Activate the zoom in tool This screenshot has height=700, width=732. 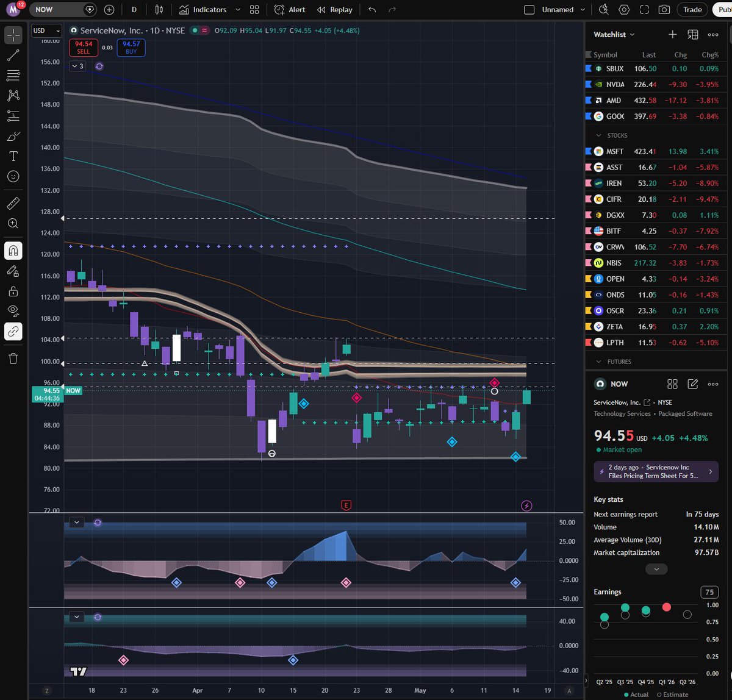13,223
